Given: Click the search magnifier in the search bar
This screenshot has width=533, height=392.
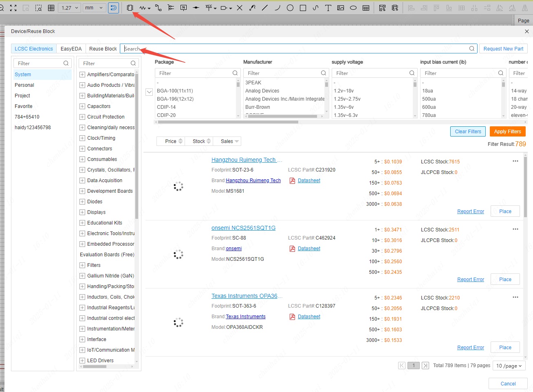Looking at the screenshot, I should [x=472, y=48].
